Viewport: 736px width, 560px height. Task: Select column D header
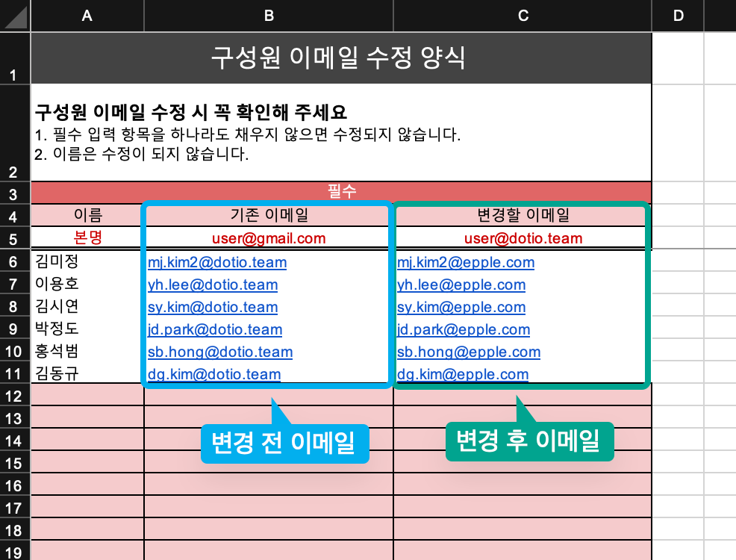point(678,16)
